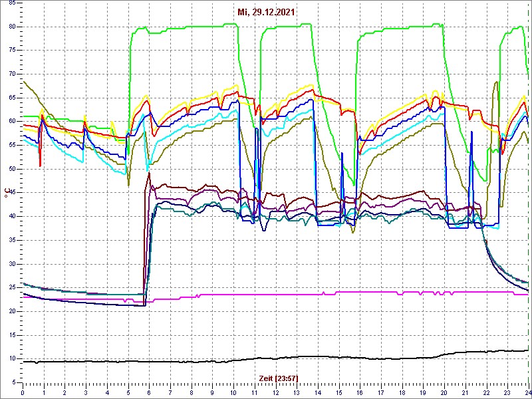532x399 pixels.
Task: Click the 80 value on the temperature axis
Action: 12,27
